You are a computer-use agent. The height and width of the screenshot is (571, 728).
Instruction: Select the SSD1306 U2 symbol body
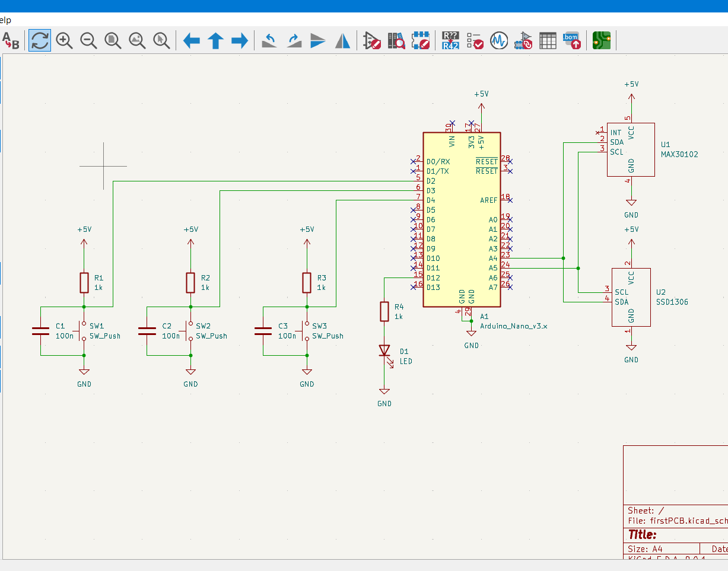coord(631,297)
